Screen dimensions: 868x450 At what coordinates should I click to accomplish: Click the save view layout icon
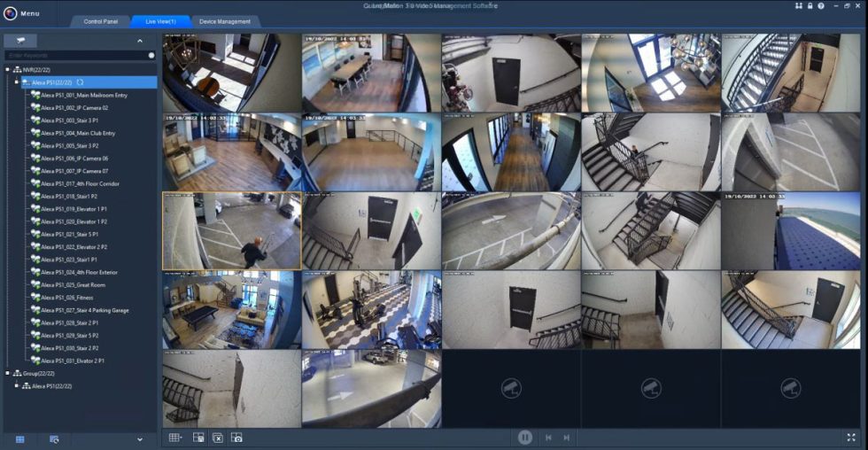[198, 438]
